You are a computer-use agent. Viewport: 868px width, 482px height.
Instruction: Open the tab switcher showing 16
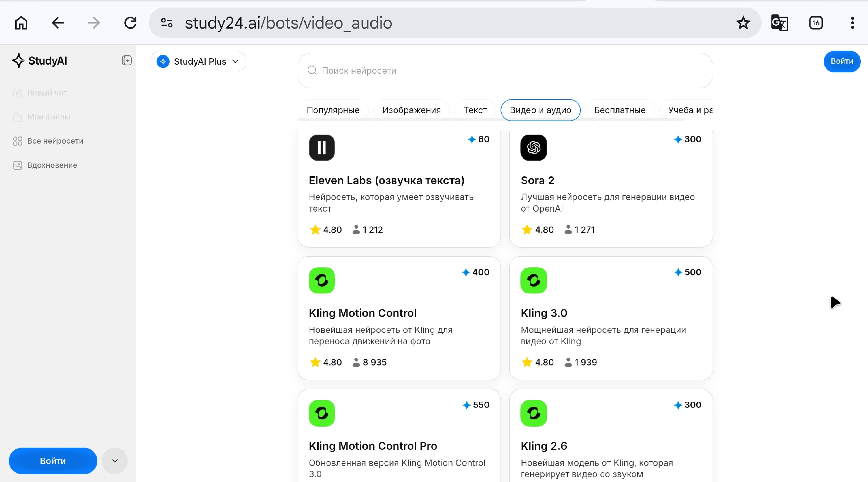816,23
